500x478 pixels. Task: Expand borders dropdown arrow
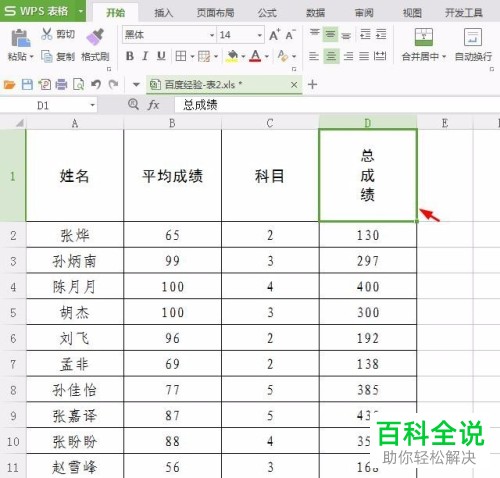click(192, 56)
